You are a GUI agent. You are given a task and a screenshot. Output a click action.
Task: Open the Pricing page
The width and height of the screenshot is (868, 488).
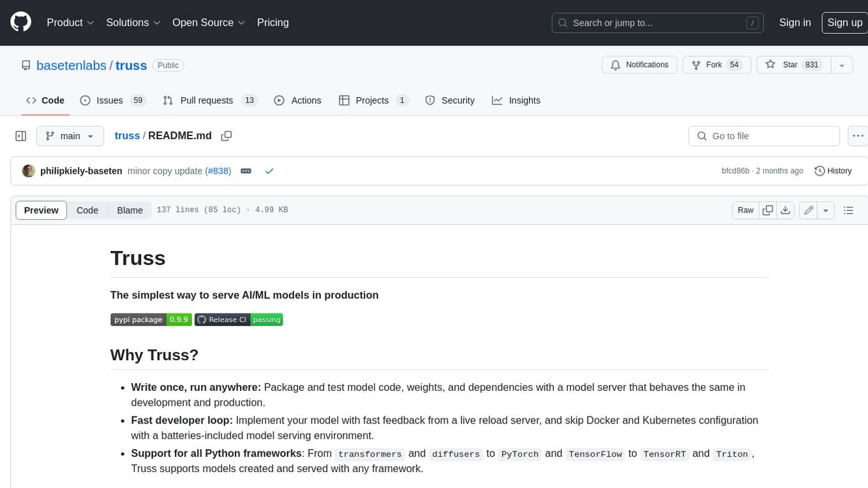pyautogui.click(x=273, y=22)
